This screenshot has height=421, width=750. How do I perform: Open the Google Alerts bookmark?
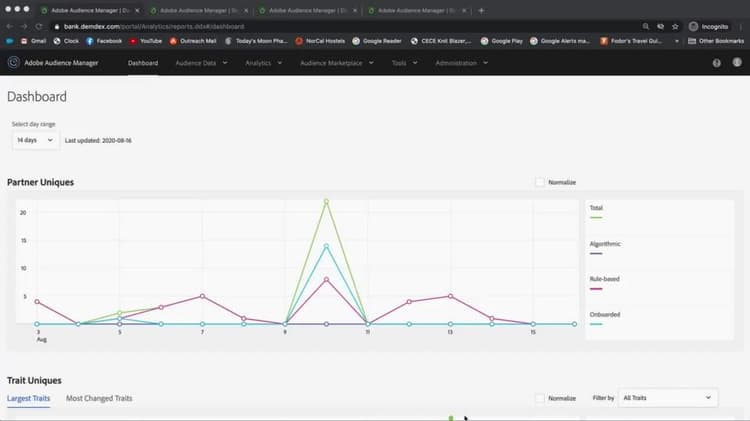click(x=560, y=41)
